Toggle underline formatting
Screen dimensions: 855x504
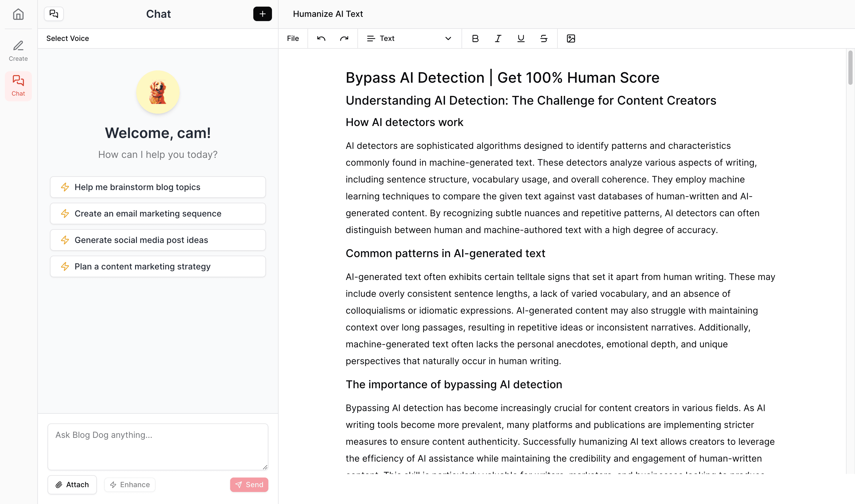(520, 38)
